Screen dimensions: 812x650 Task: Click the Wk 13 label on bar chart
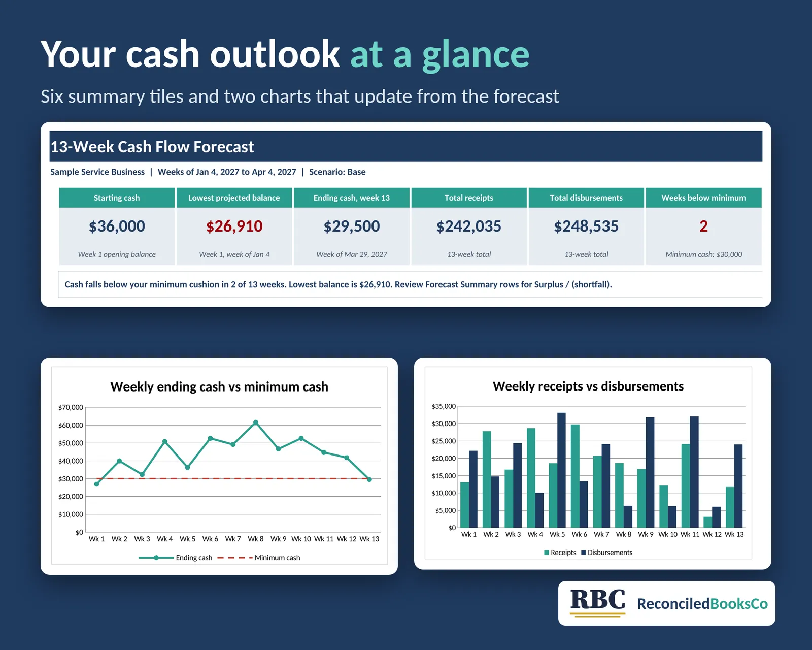pyautogui.click(x=734, y=534)
